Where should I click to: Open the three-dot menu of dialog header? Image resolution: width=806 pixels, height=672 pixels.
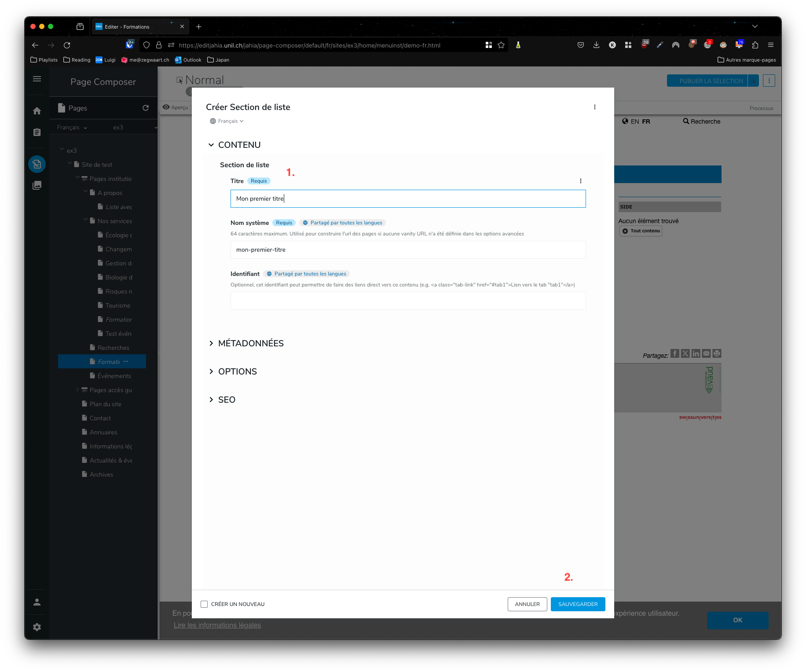[x=595, y=107]
